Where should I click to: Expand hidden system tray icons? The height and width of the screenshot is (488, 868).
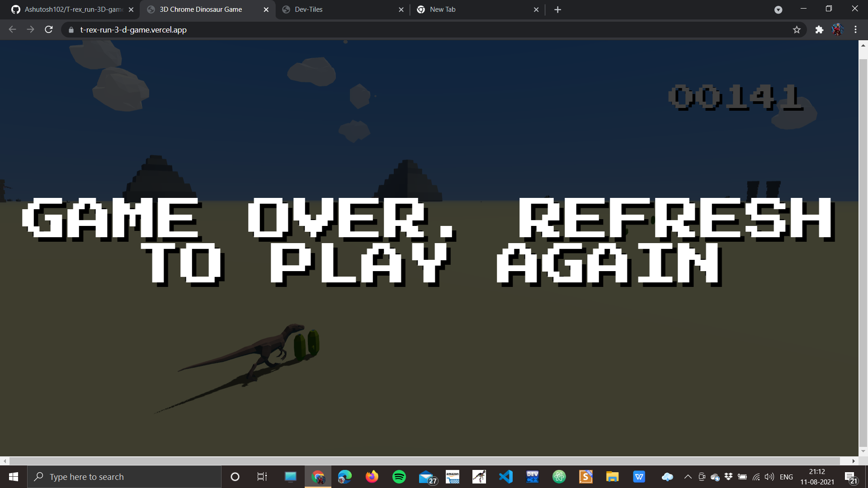click(x=687, y=476)
